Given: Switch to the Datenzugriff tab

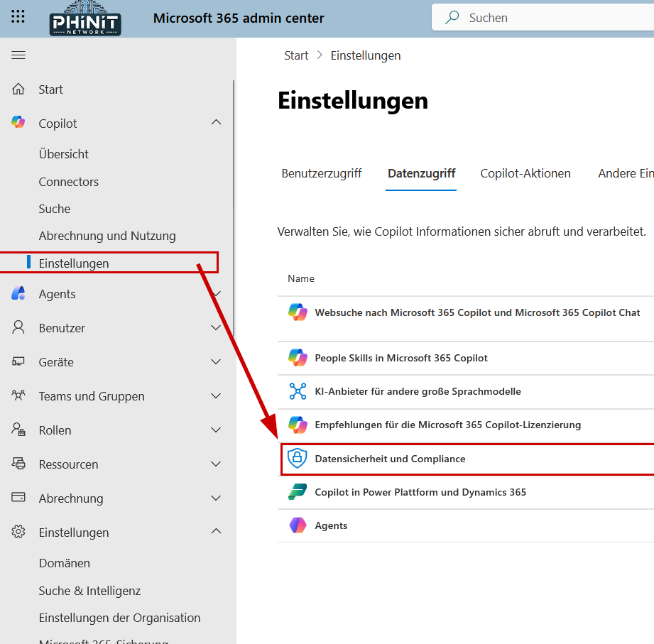Looking at the screenshot, I should pyautogui.click(x=421, y=173).
